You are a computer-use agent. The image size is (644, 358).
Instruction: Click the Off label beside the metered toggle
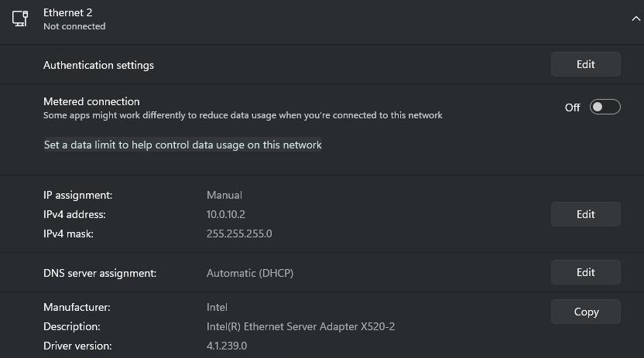coord(572,107)
